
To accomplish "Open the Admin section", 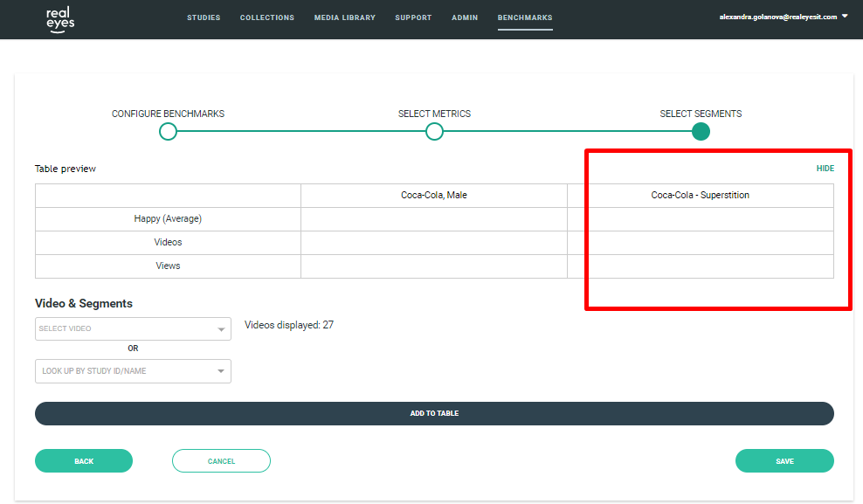I will click(x=465, y=17).
